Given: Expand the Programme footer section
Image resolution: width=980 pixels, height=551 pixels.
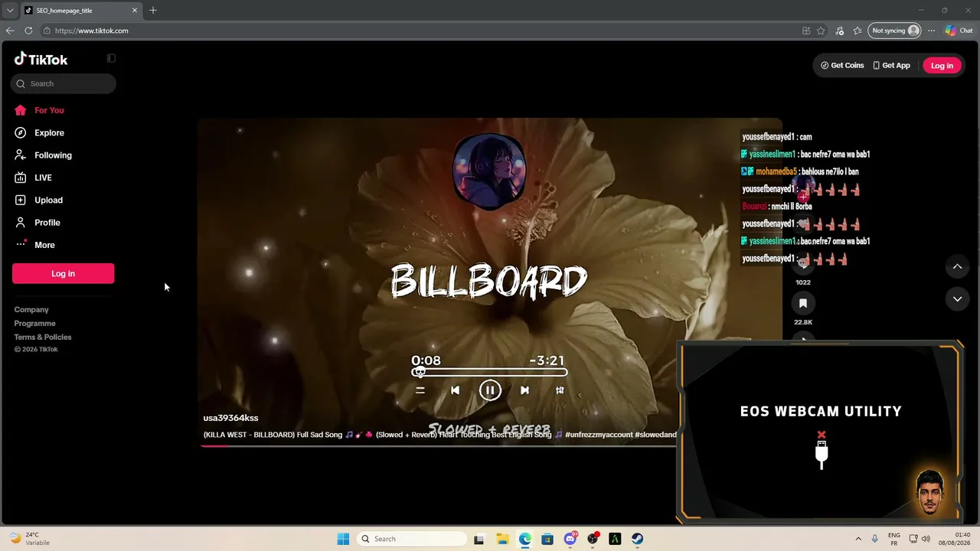Looking at the screenshot, I should [x=34, y=324].
